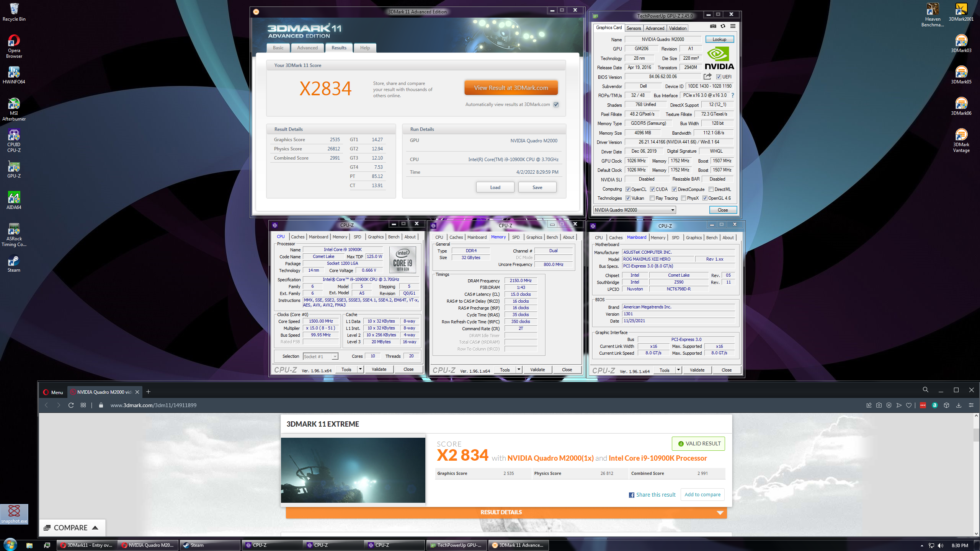
Task: Expand the COMPARE panel
Action: point(72,528)
